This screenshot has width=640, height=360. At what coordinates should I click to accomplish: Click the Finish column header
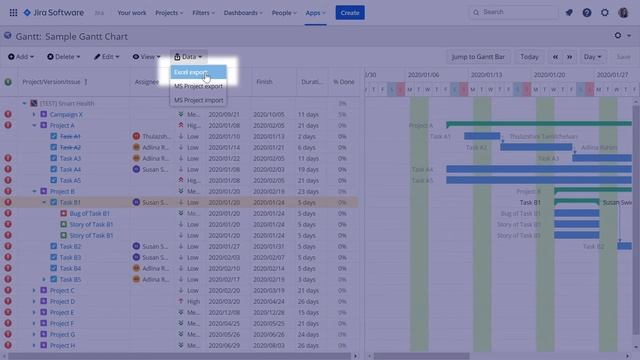264,82
